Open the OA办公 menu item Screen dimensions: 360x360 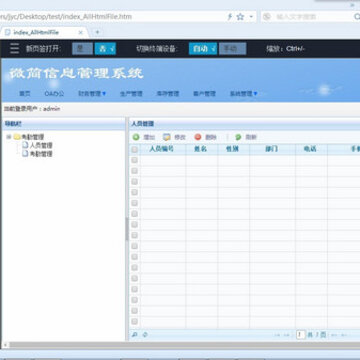point(54,94)
